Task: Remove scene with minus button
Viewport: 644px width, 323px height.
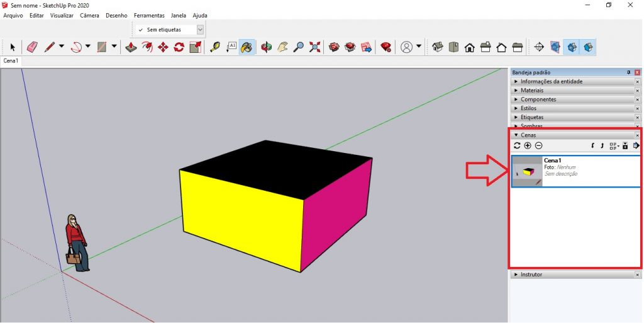Action: pyautogui.click(x=539, y=145)
